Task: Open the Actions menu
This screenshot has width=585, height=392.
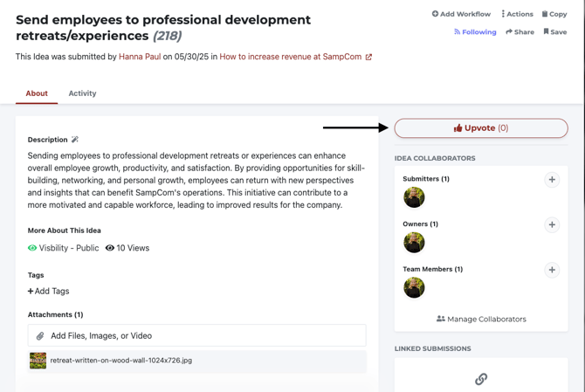Action: tap(517, 14)
